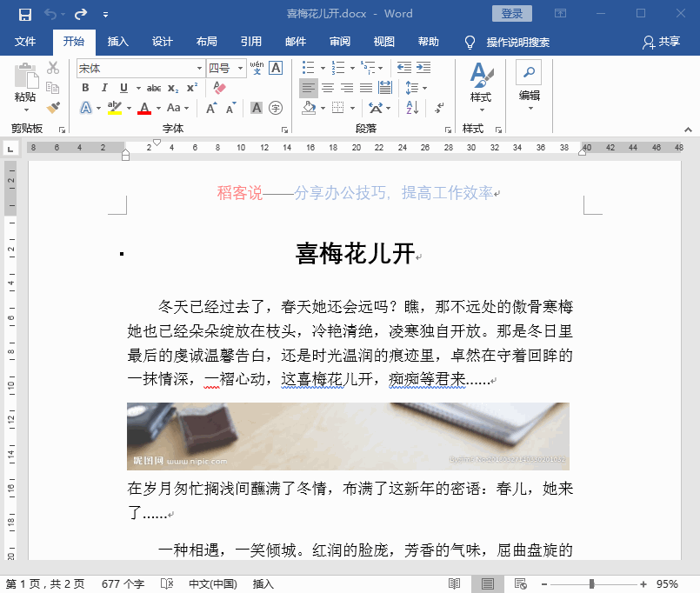Save the document with the floppy icon
This screenshot has height=593, width=700.
(25, 14)
